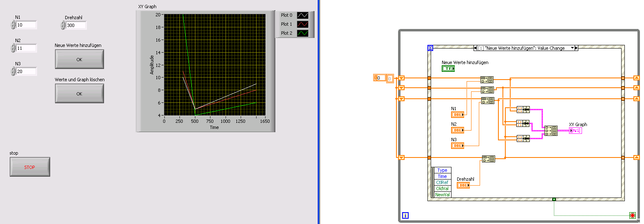Click the bottom left shift register
644x224 pixels.
pos(401,157)
